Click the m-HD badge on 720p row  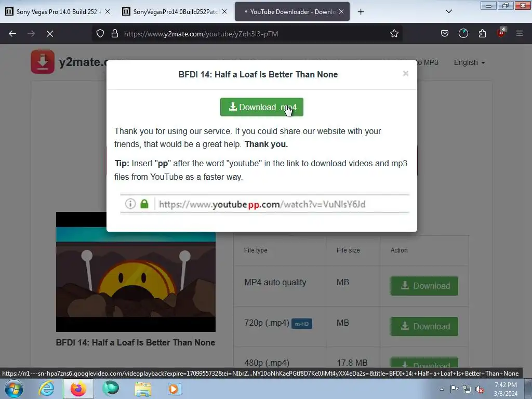pos(302,324)
